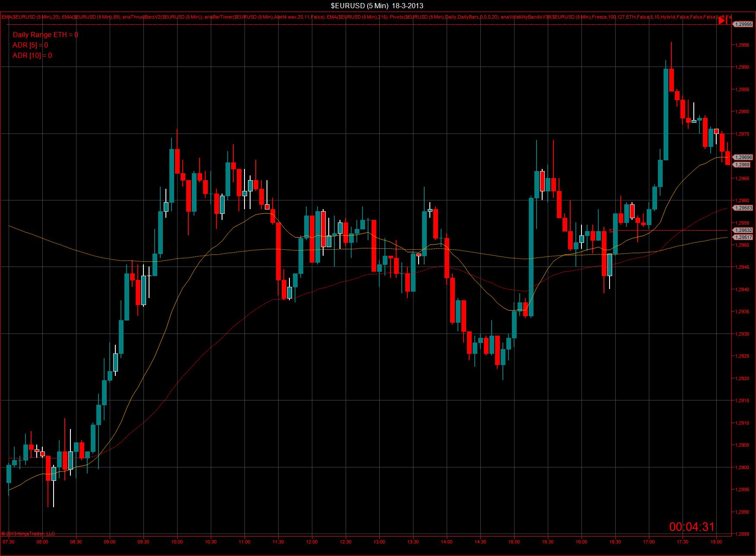Click the 1,2990 price axis label

click(x=743, y=67)
